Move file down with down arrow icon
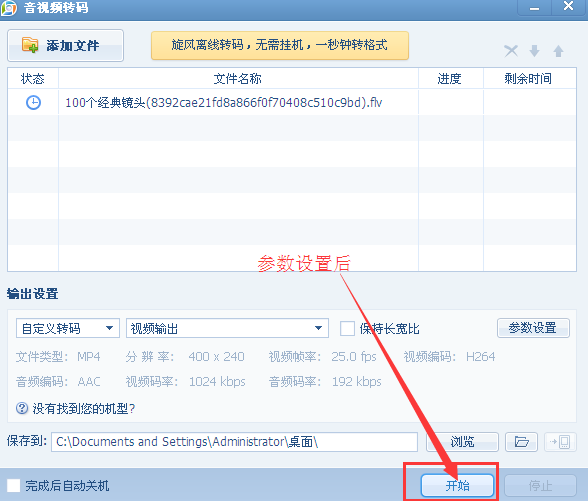 pos(534,51)
